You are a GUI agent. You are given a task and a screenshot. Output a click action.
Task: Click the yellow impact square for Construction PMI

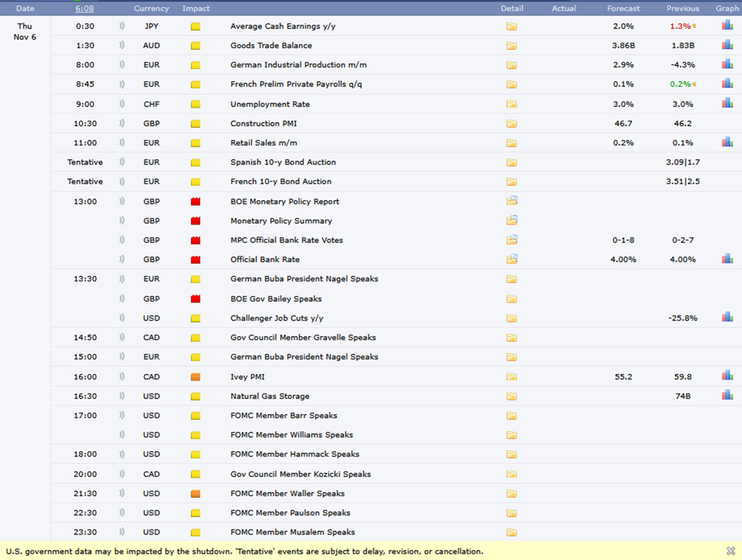[x=195, y=123]
